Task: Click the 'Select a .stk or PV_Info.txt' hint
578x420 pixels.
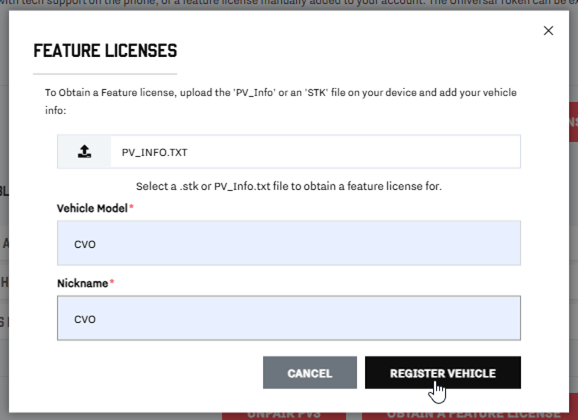Action: pos(289,186)
